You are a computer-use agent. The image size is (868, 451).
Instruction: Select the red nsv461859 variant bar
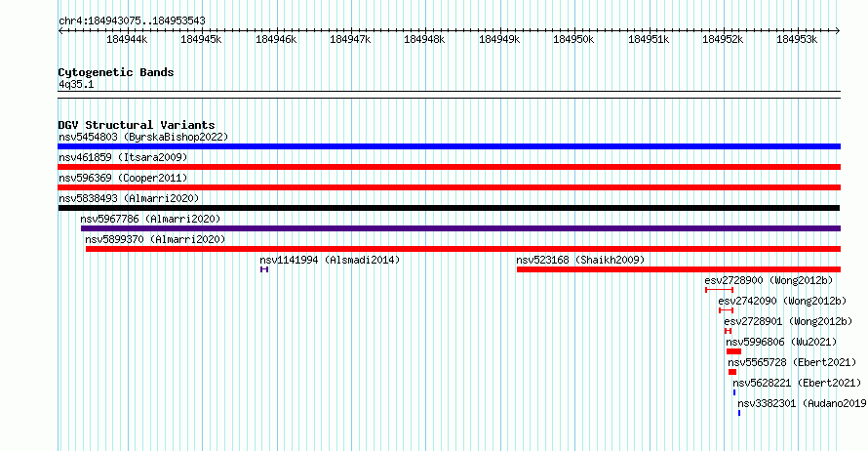point(449,167)
